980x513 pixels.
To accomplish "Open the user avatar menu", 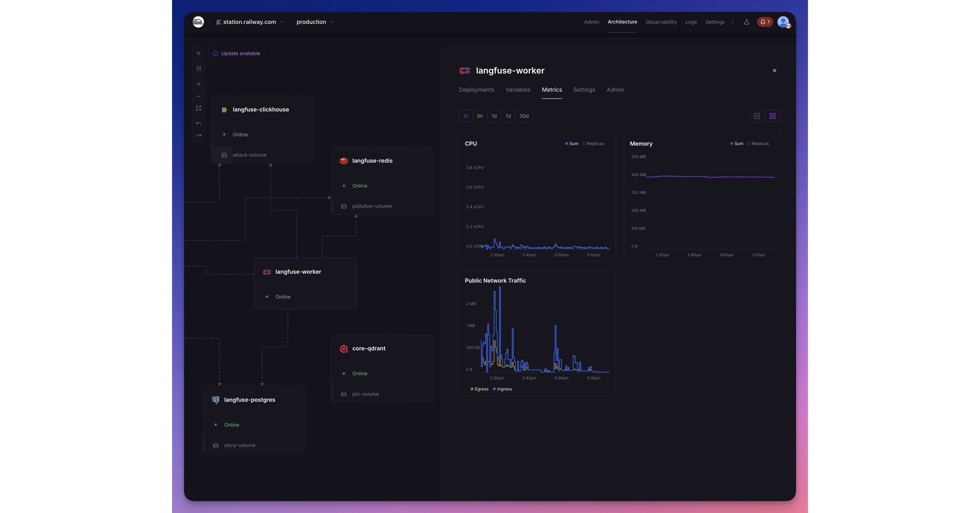I will pyautogui.click(x=783, y=22).
